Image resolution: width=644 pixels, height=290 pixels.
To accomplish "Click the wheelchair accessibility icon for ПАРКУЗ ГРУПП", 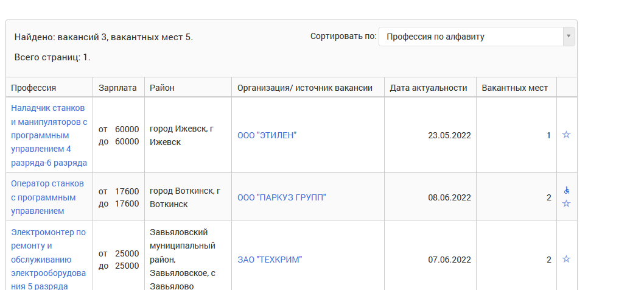I will (x=567, y=190).
